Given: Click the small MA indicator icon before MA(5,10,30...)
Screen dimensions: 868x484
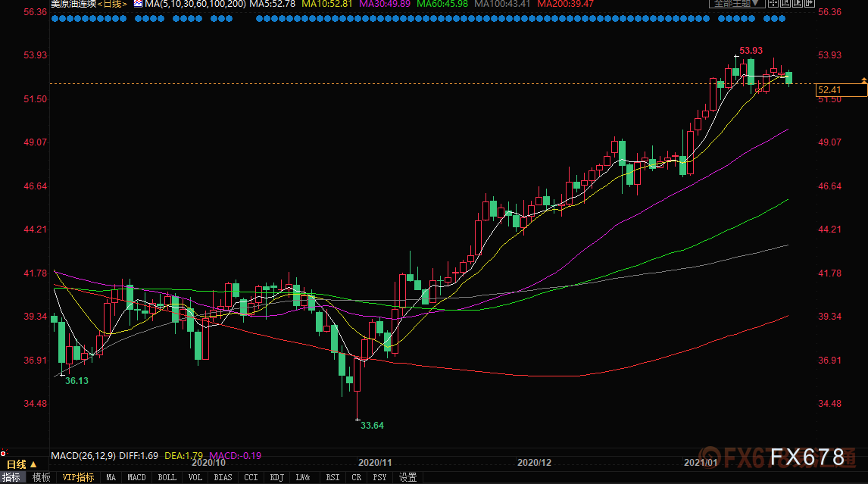Looking at the screenshot, I should click(x=137, y=4).
